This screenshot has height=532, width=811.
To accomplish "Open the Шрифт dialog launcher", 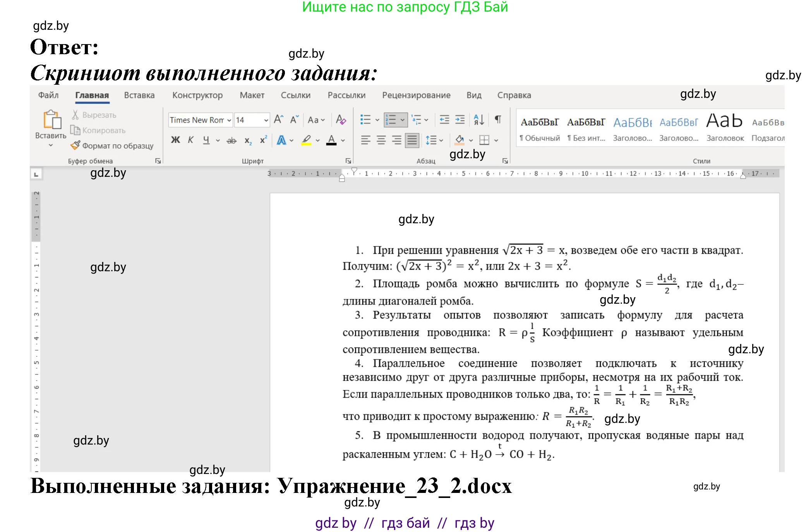I will 348,160.
